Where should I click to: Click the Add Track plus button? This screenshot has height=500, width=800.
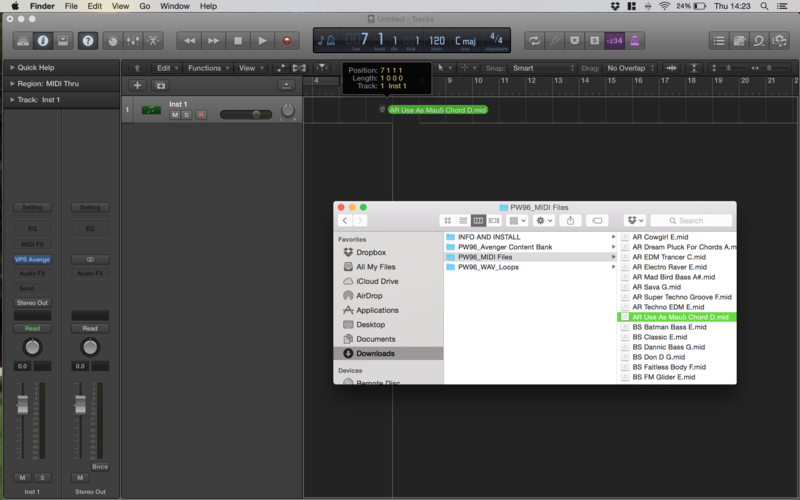(138, 85)
